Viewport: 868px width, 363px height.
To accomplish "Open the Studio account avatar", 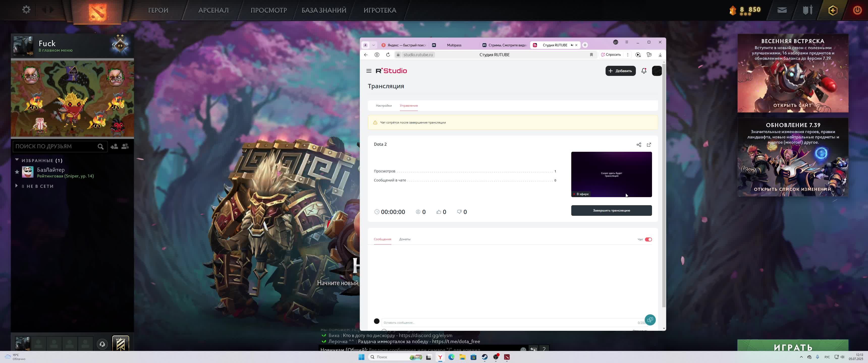I will (657, 71).
